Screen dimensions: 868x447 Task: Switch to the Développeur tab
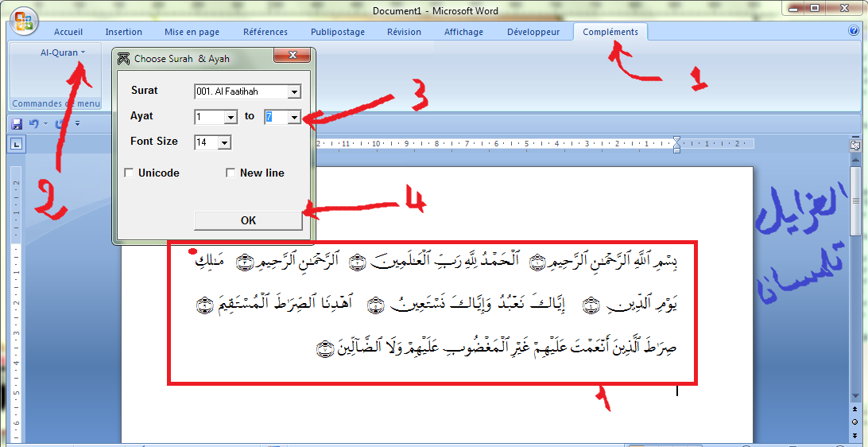click(533, 32)
